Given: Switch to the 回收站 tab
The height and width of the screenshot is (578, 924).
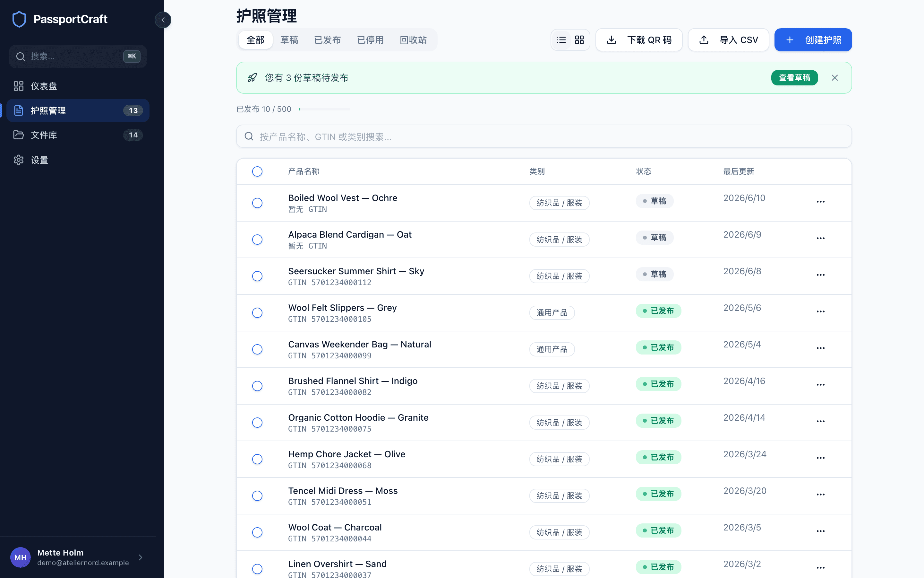Looking at the screenshot, I should tap(413, 40).
